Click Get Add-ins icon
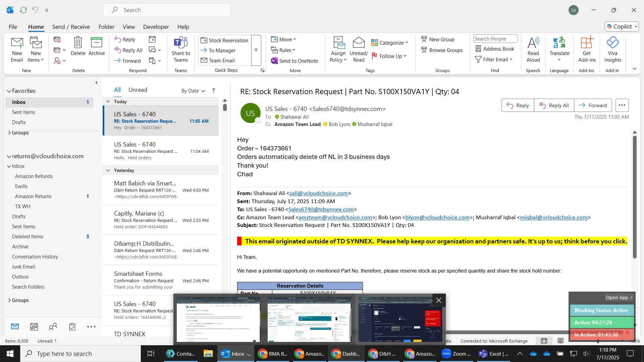 587,50
